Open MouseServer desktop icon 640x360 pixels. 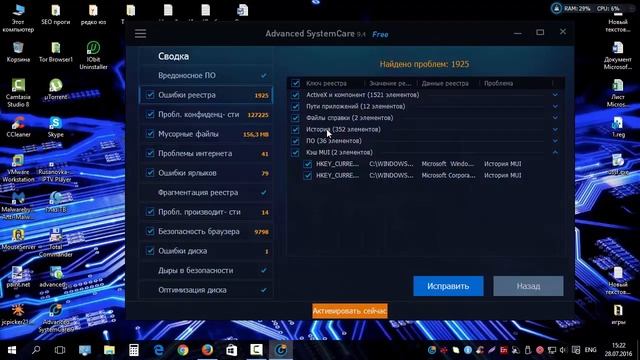click(x=18, y=239)
